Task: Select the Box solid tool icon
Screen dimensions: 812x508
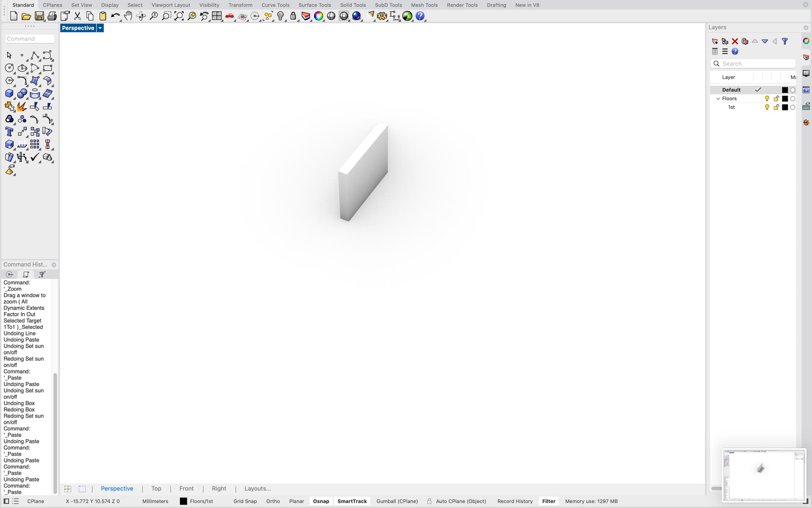Action: click(x=9, y=94)
